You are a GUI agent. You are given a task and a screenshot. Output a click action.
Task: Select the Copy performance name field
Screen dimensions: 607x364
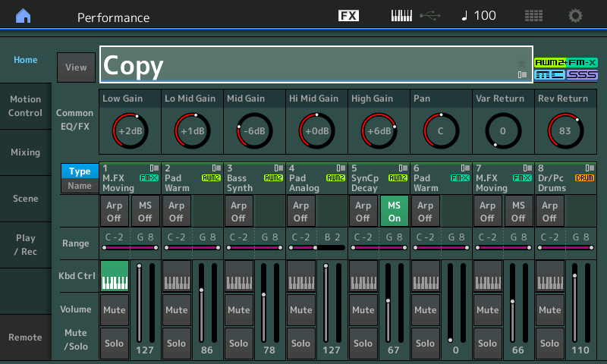303,65
